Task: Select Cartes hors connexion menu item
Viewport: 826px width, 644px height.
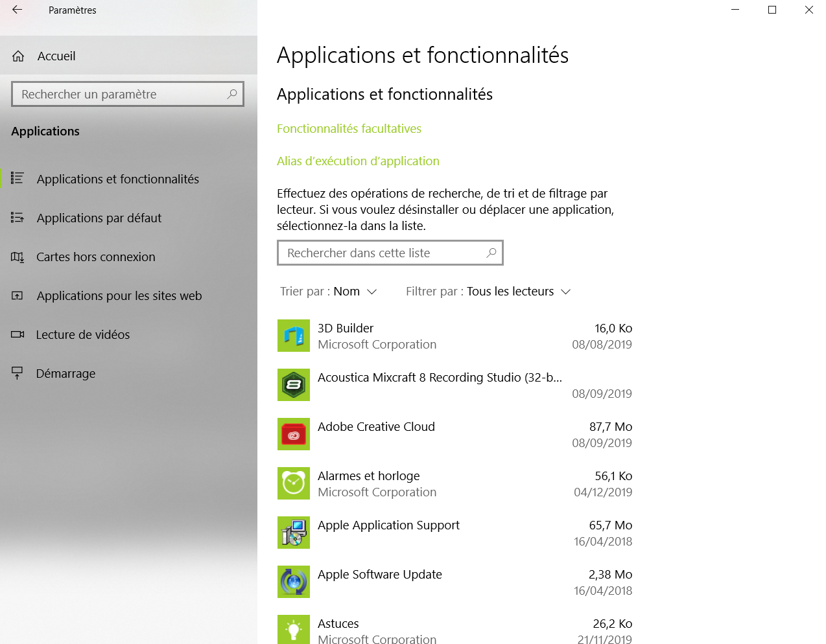Action: pyautogui.click(x=96, y=257)
